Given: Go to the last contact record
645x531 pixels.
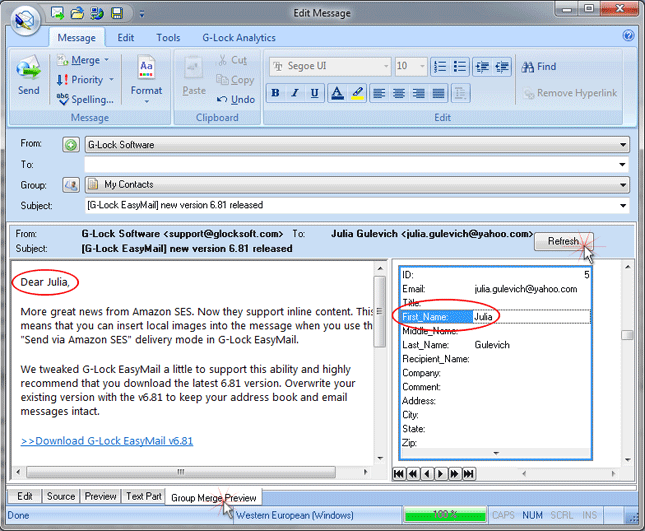Looking at the screenshot, I should (x=468, y=474).
